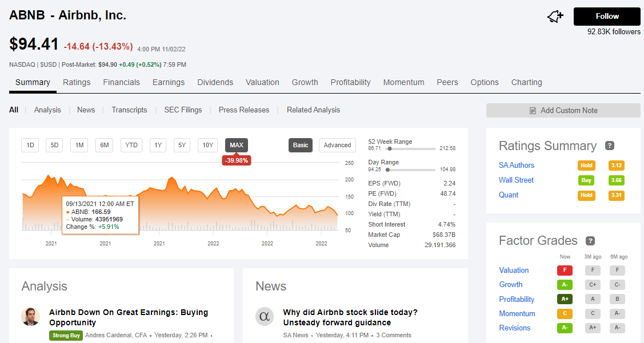Select the 10Y chart range
The width and height of the screenshot is (644, 343).
click(208, 145)
